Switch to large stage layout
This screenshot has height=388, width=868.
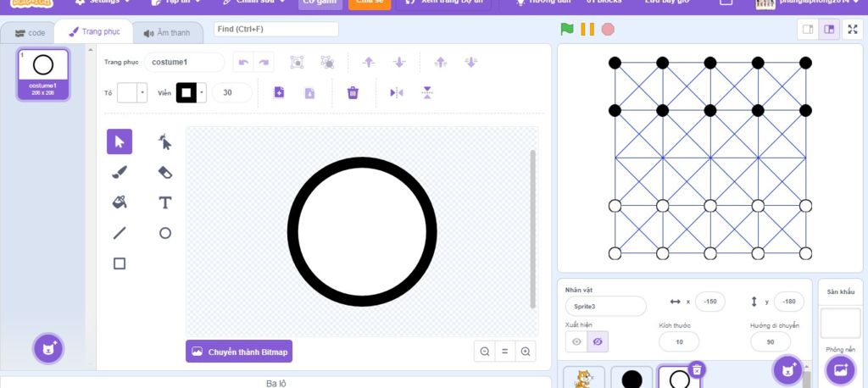829,30
